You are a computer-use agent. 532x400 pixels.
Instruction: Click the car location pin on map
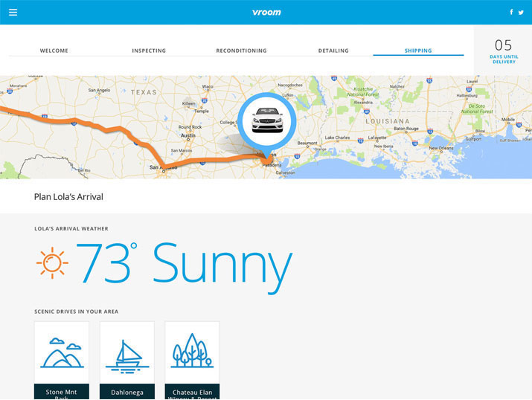tap(267, 121)
